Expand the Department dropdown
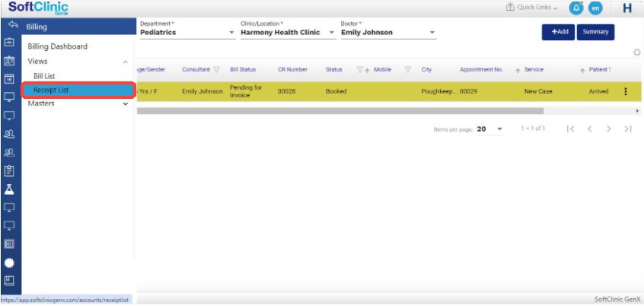Image resolution: width=644 pixels, height=305 pixels. click(232, 33)
